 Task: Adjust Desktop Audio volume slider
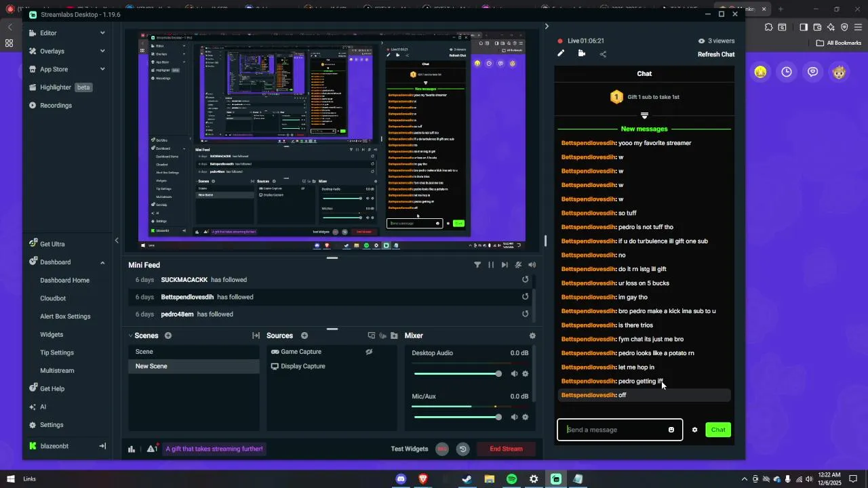coord(458,374)
